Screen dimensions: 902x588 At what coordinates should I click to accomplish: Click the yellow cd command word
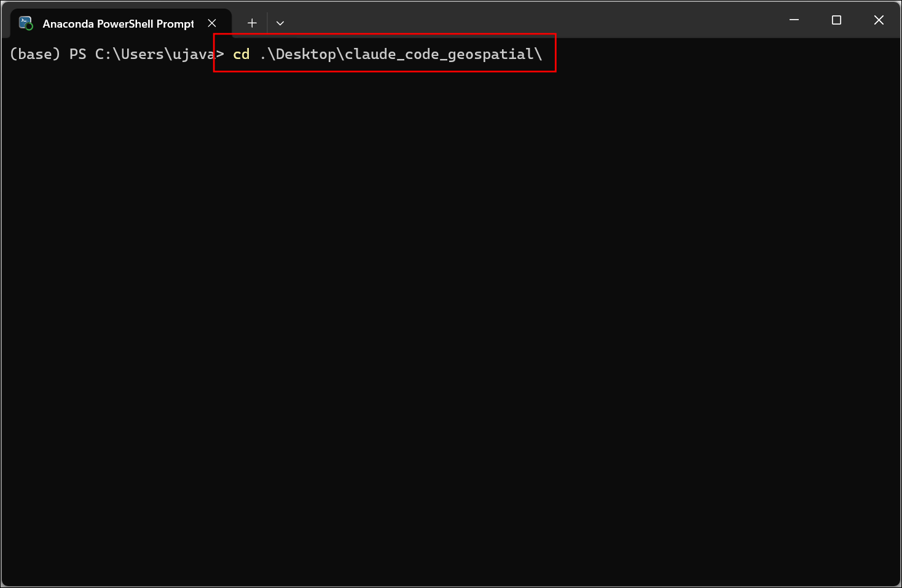pos(241,54)
